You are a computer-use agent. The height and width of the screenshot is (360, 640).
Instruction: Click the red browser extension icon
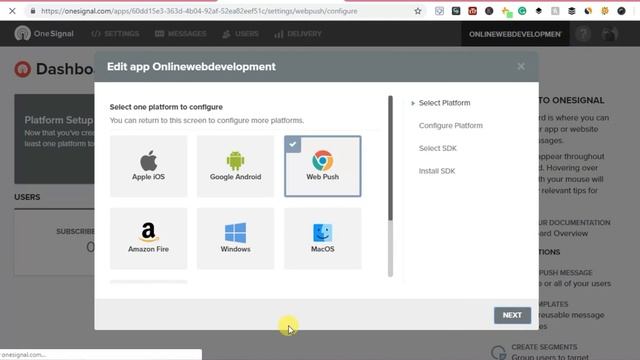click(x=472, y=11)
